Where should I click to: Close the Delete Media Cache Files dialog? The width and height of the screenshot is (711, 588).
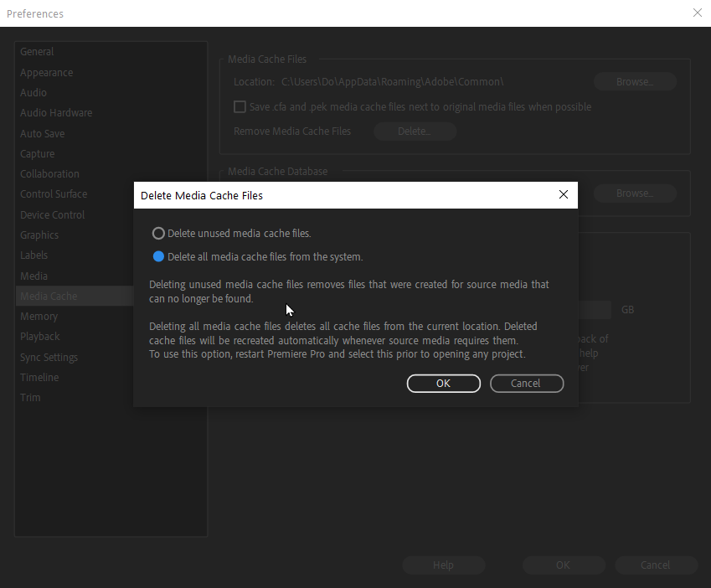tap(563, 194)
